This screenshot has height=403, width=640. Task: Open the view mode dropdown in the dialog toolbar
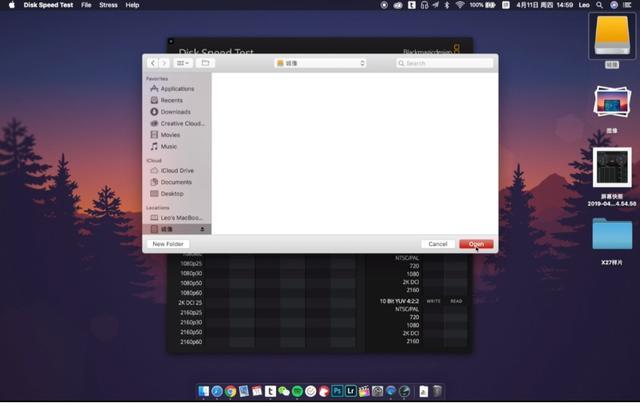coord(182,63)
